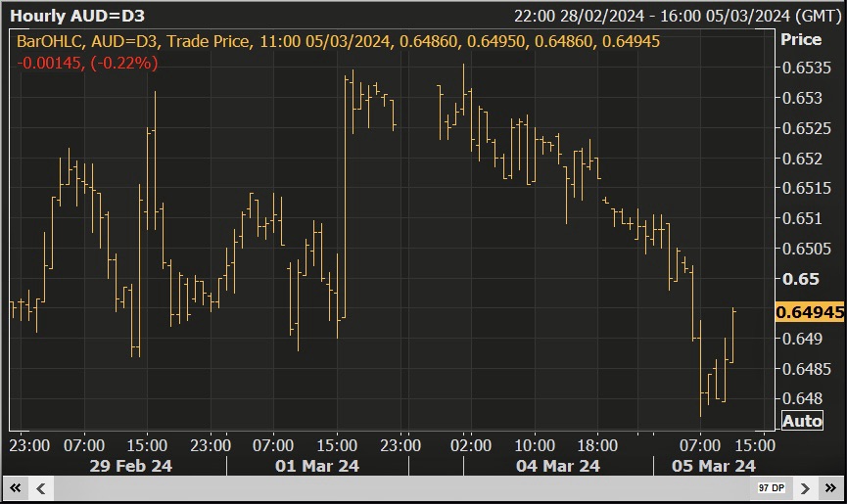Click the 0.648 price axis label
The image size is (847, 504).
[797, 398]
